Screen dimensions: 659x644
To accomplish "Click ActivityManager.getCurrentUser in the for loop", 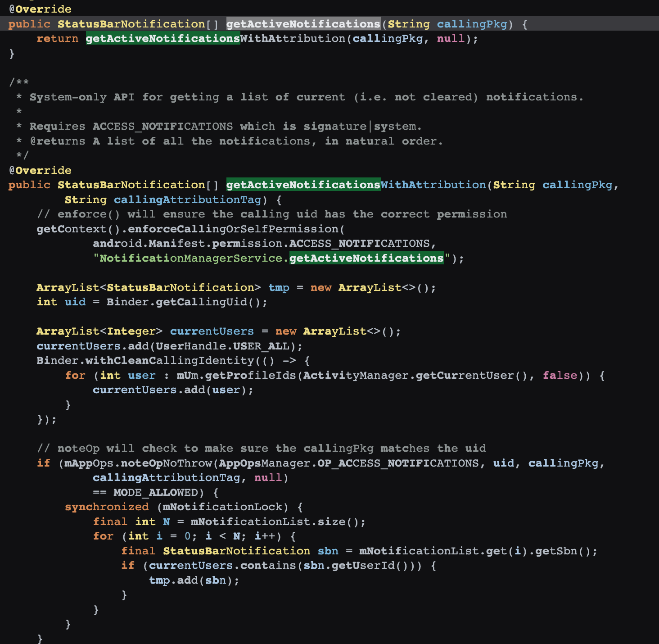I will (409, 376).
